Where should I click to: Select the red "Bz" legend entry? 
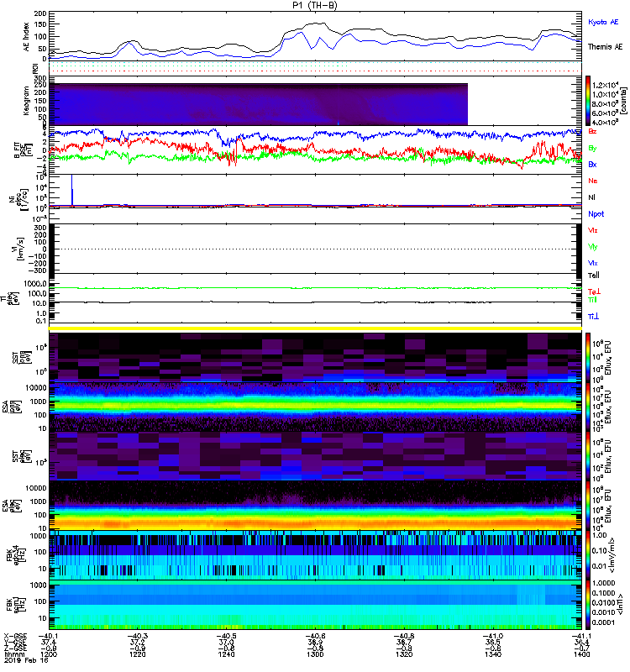(x=592, y=131)
